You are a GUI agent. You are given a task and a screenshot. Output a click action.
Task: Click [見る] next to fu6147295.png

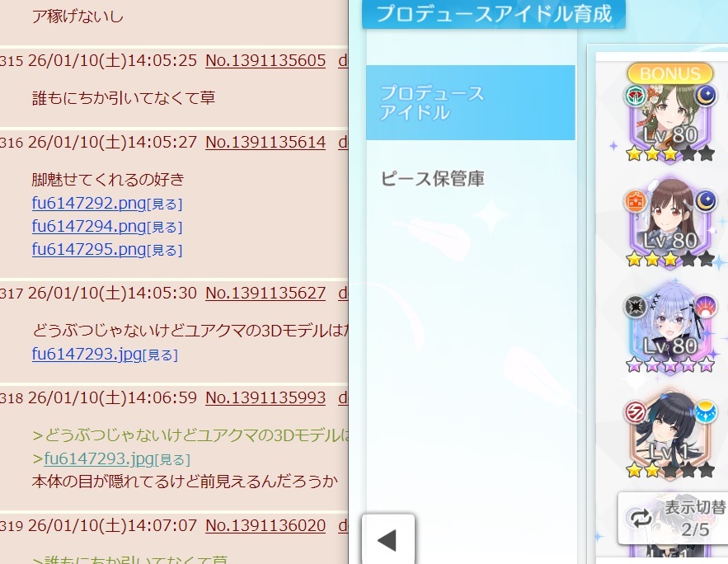tap(164, 250)
